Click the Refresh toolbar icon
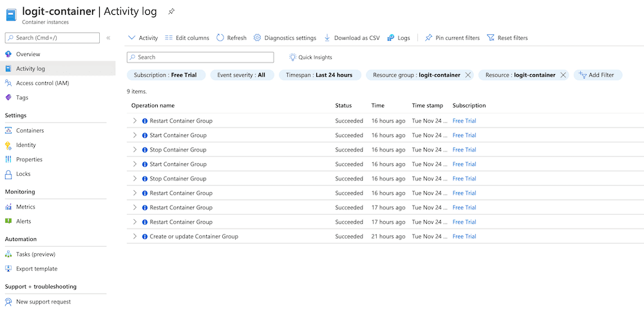This screenshot has height=317, width=644. (x=220, y=38)
